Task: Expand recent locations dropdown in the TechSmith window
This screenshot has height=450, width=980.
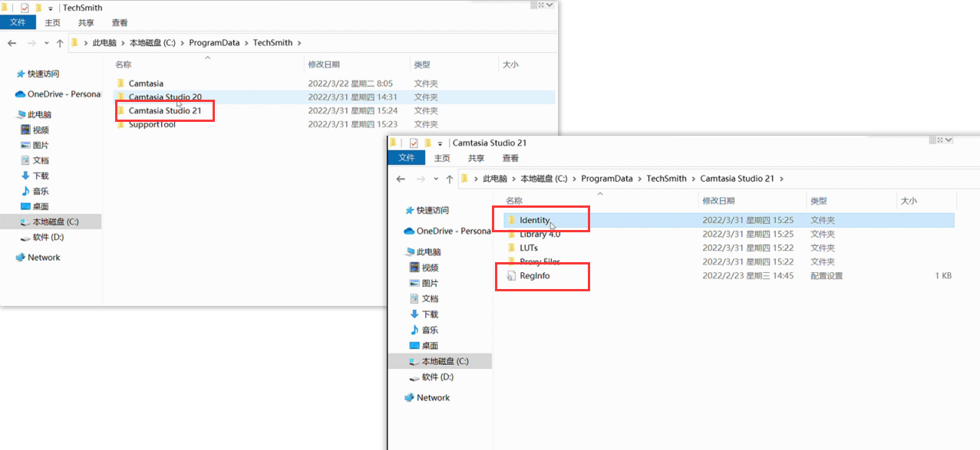Action: 47,43
